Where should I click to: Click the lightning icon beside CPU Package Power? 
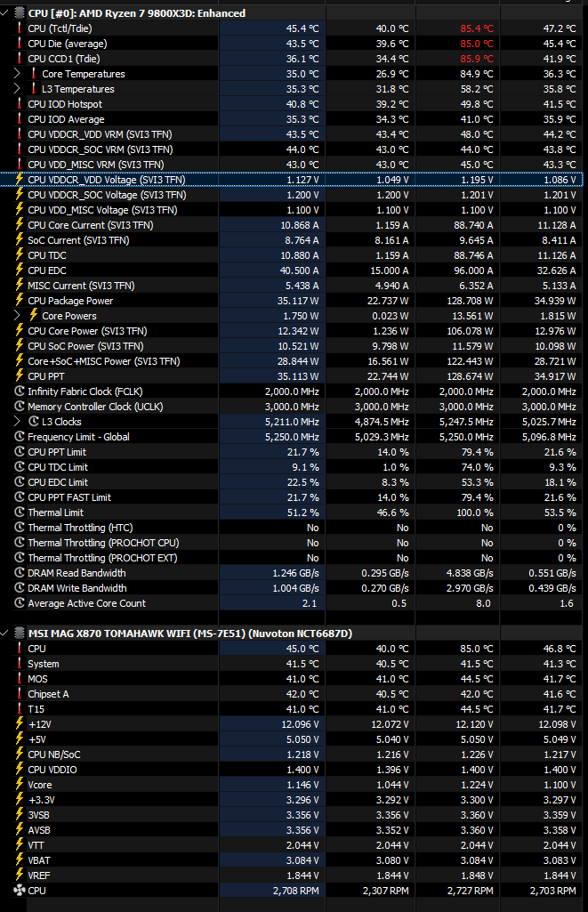point(20,301)
